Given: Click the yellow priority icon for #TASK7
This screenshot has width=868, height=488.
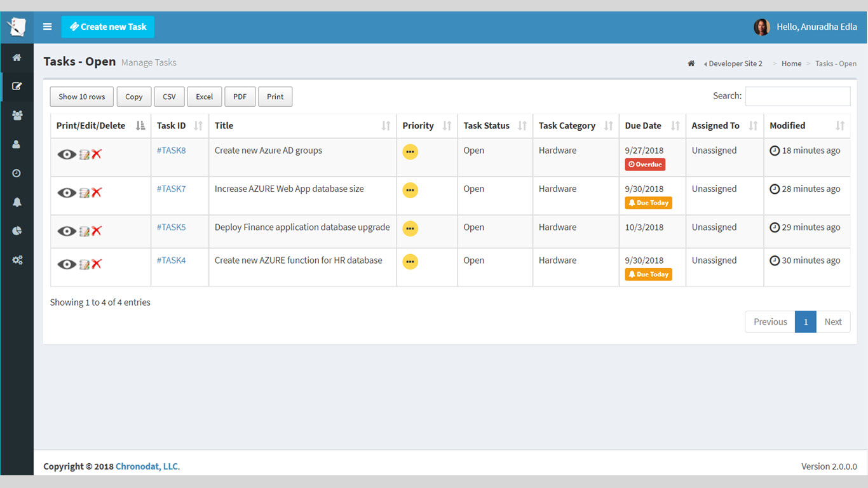Looking at the screenshot, I should pos(410,190).
